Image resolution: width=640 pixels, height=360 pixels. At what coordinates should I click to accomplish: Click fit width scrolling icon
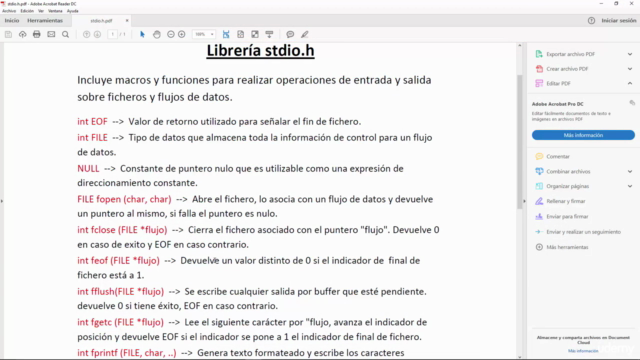[x=226, y=35]
